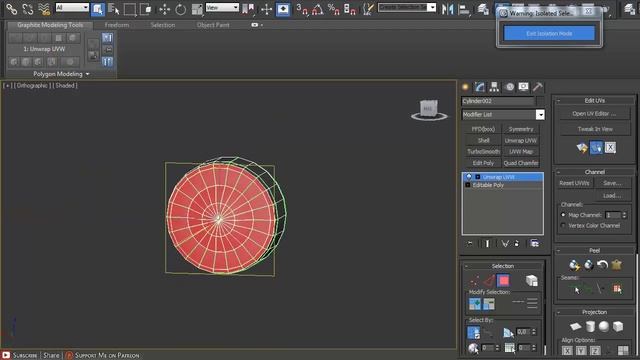Image resolution: width=640 pixels, height=360 pixels.
Task: Select the Map Channel radio button
Action: 563,215
